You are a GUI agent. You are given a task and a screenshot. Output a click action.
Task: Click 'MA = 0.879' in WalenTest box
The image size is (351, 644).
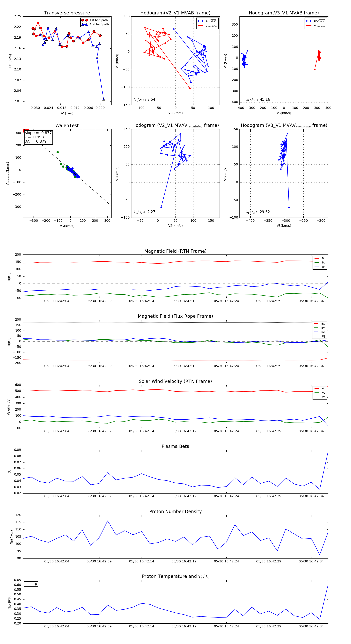(36, 141)
